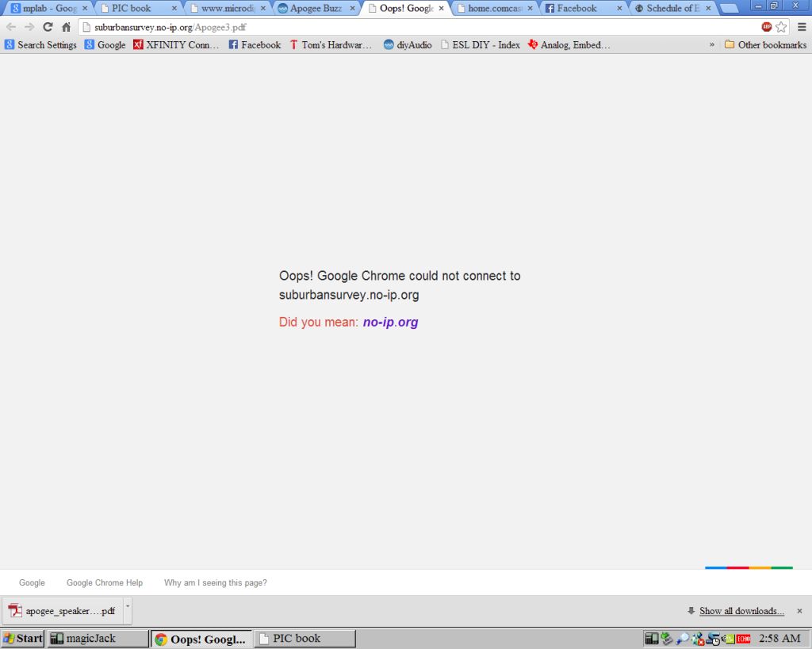Open the Facebook bookmark in bookmarks bar
Viewport: 812px width, 649px height.
point(255,45)
